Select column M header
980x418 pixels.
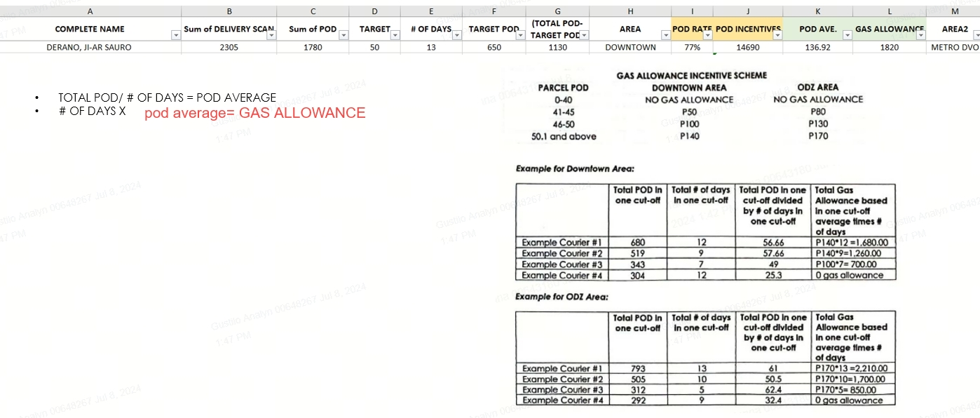pyautogui.click(x=953, y=11)
